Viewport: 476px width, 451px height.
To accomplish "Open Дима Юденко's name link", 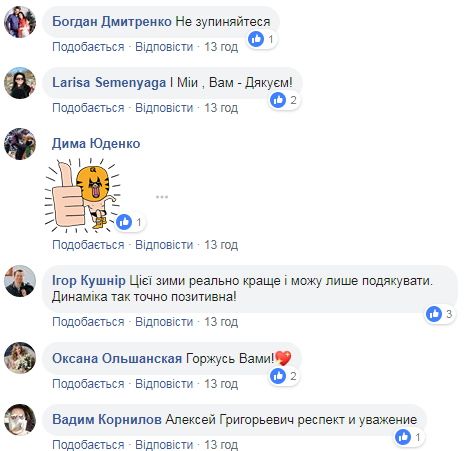I will click(96, 144).
